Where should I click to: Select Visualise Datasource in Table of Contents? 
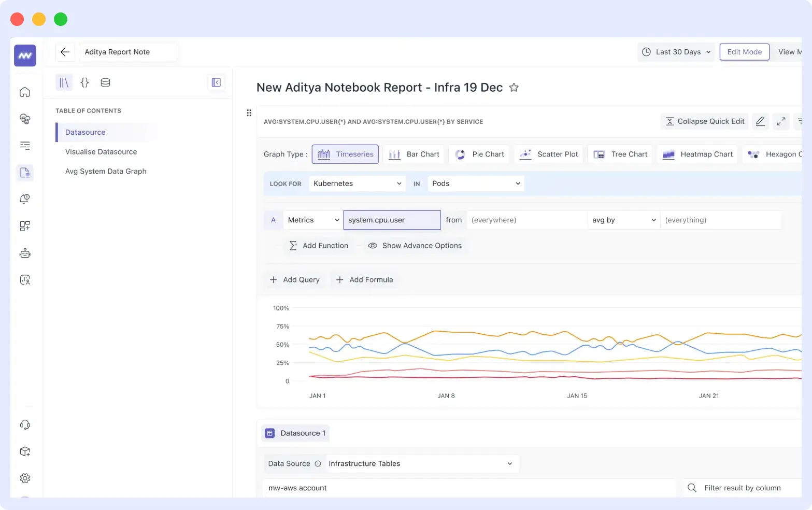coord(101,151)
